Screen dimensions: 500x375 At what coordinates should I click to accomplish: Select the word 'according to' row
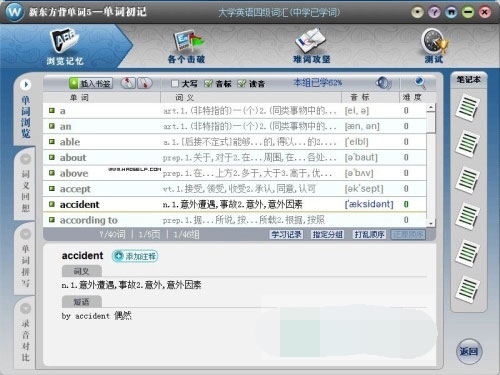(x=235, y=220)
